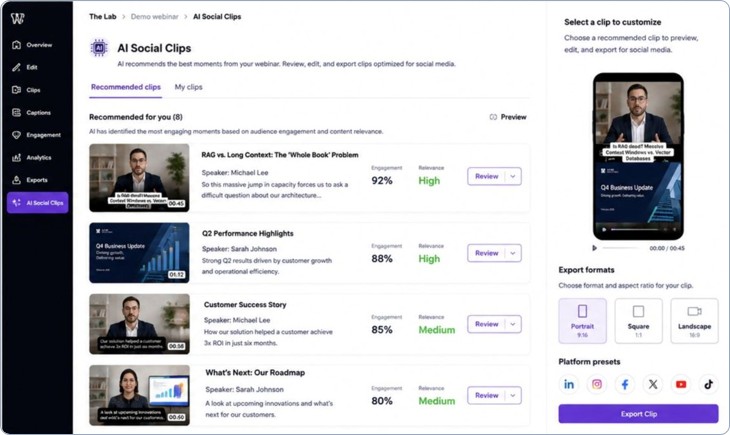
Task: Play the clip below the phone preview
Action: point(595,248)
